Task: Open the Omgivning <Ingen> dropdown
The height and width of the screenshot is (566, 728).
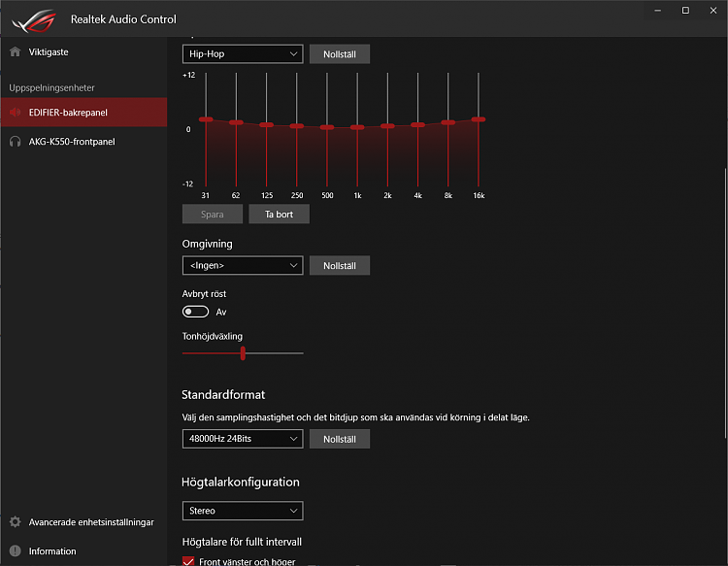Action: coord(243,265)
